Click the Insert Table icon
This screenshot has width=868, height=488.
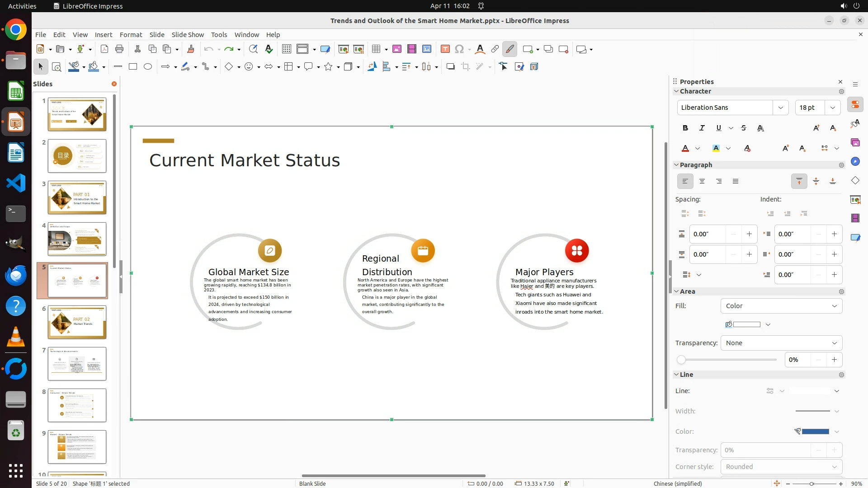coord(376,49)
